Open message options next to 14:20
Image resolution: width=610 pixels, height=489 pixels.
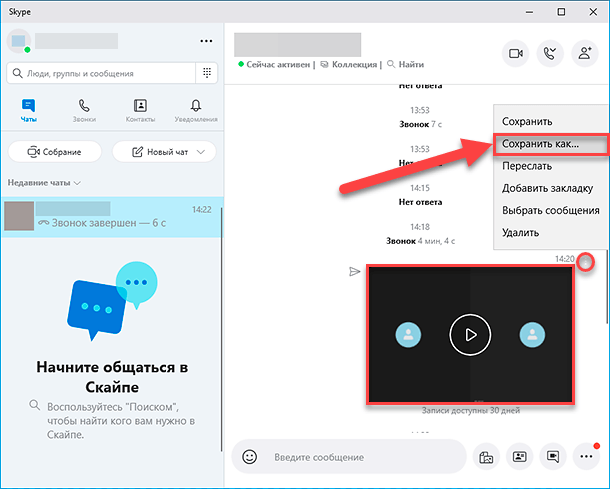pyautogui.click(x=585, y=263)
